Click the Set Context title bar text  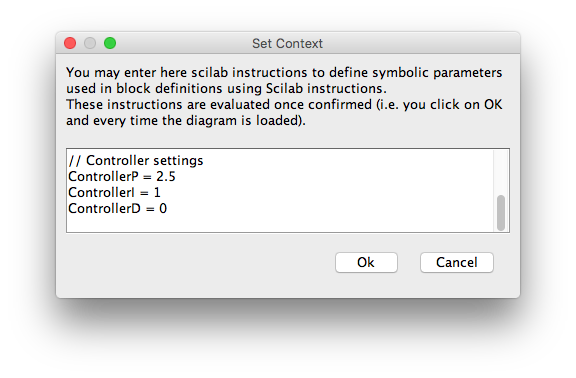point(287,43)
